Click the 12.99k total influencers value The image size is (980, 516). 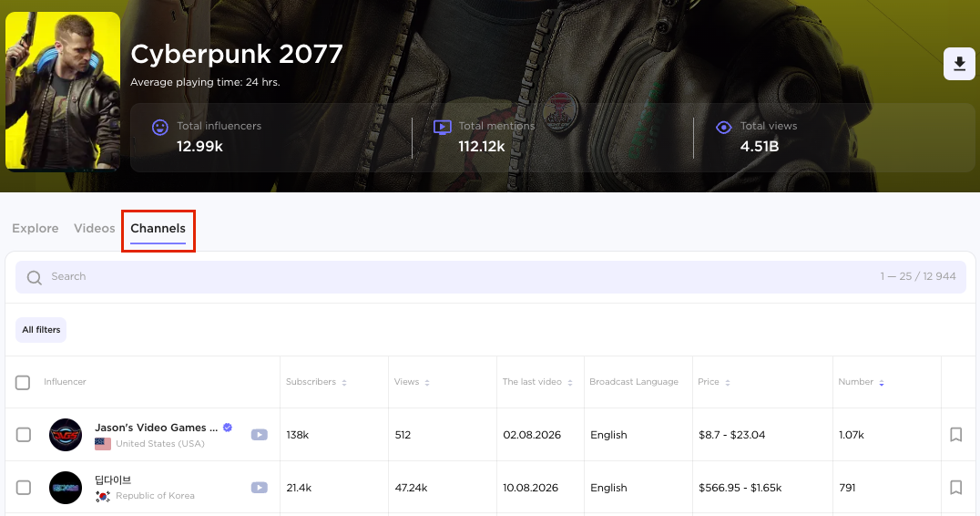[x=199, y=147]
